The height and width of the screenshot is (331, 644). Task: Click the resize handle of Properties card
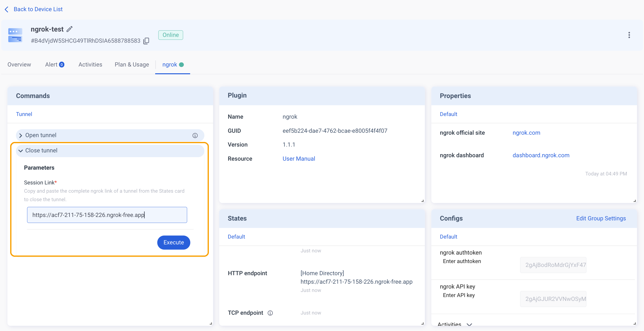click(x=635, y=201)
